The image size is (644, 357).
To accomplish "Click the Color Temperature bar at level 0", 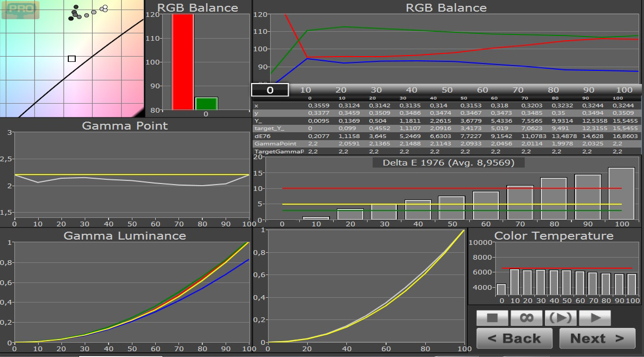I will (x=501, y=289).
